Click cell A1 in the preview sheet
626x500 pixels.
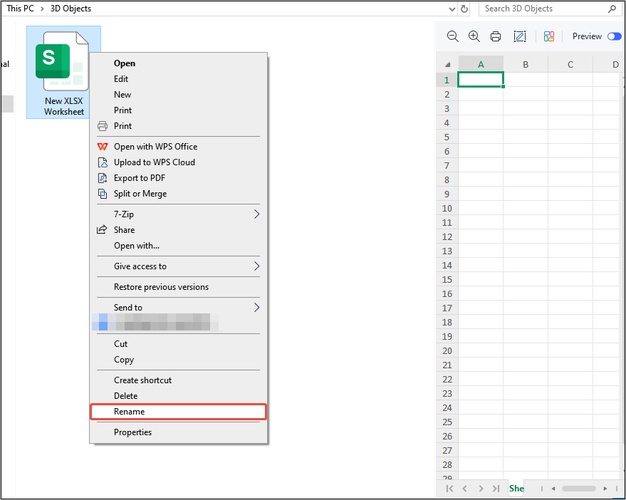481,79
